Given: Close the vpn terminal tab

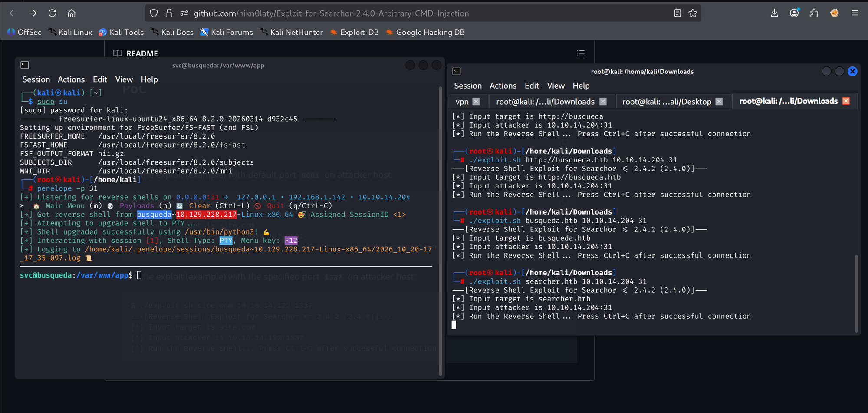Looking at the screenshot, I should (476, 101).
